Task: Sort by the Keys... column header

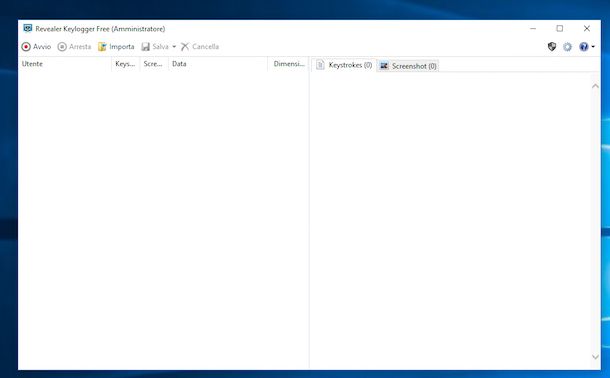Action: [x=125, y=64]
